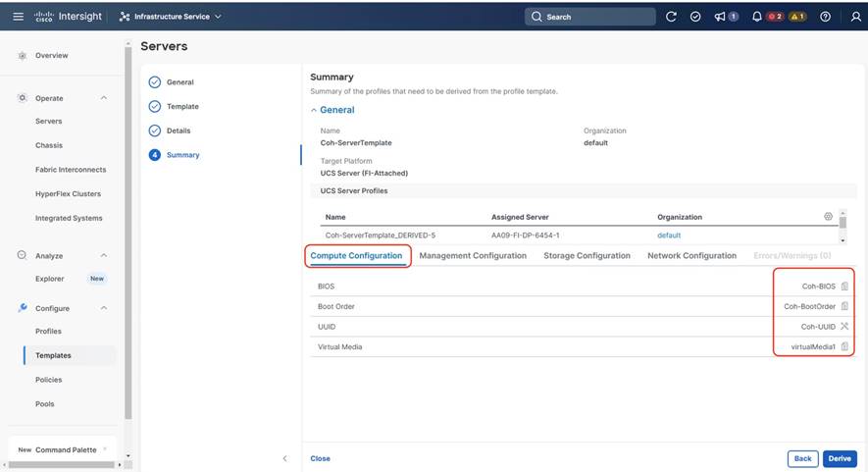Open Servers under Operate

point(49,121)
